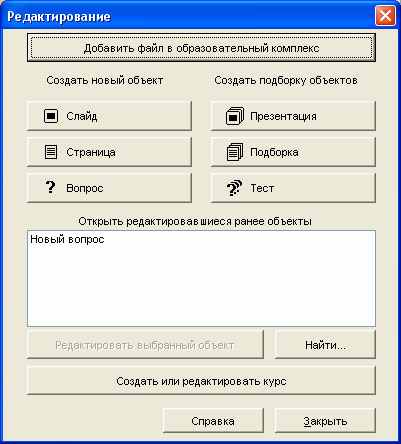Select the Новый вопрос list entry
The width and height of the screenshot is (401, 444).
[x=67, y=239]
